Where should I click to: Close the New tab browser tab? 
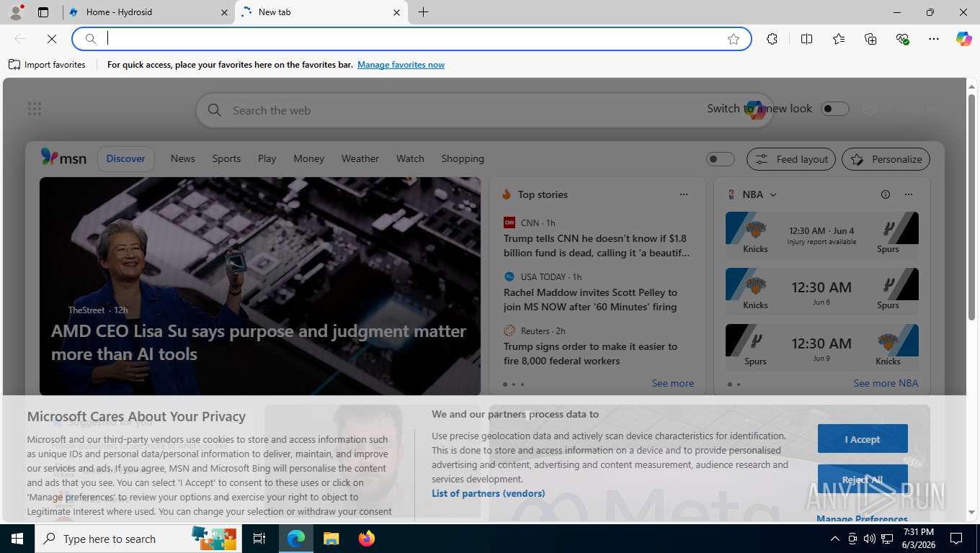click(397, 12)
